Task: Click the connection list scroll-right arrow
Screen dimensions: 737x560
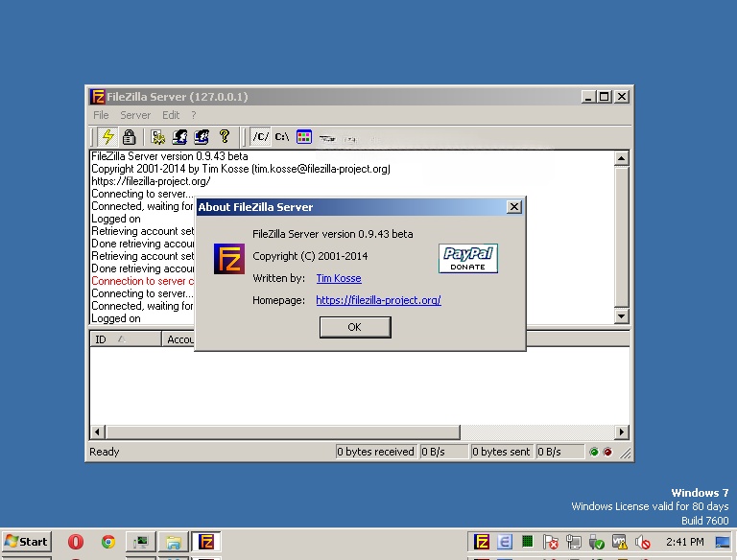Action: (x=622, y=432)
